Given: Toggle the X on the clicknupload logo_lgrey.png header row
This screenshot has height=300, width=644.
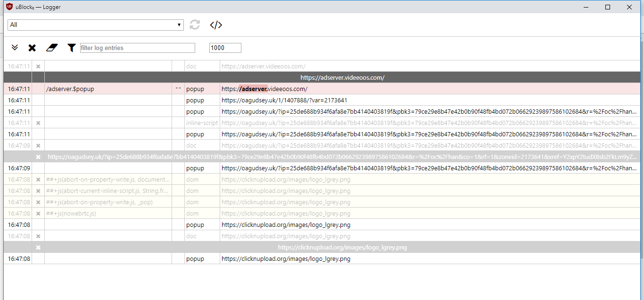Looking at the screenshot, I should pos(38,247).
